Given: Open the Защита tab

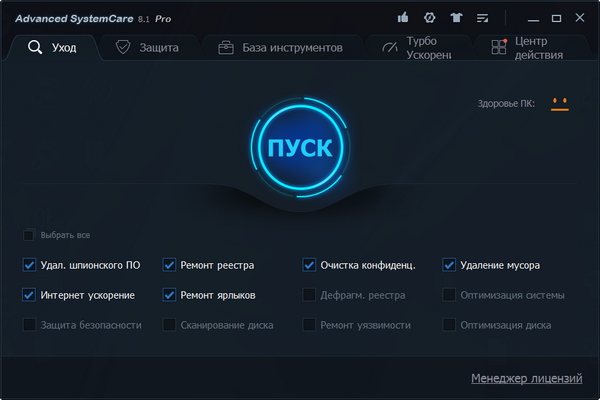Looking at the screenshot, I should (x=148, y=47).
